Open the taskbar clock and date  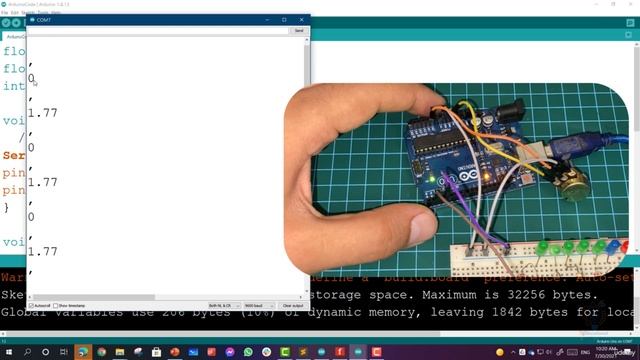(x=607, y=352)
